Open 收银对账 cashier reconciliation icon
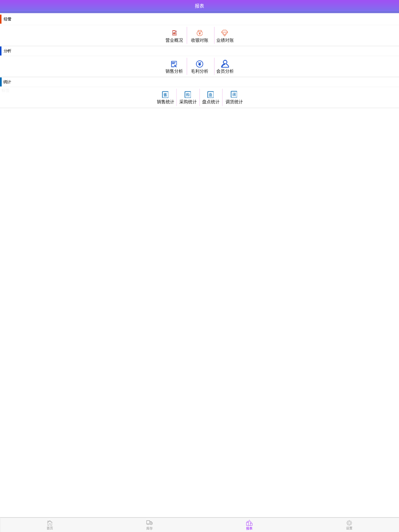Viewport: 399px width, 532px height. [199, 33]
